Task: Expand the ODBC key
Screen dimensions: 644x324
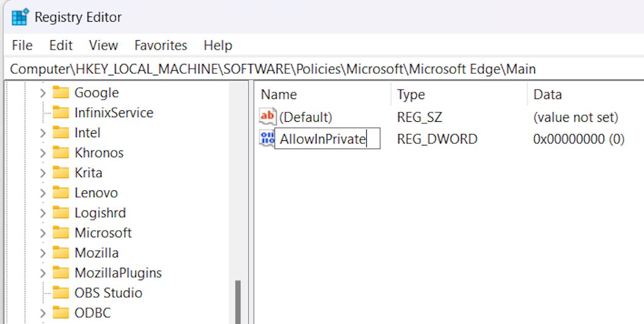Action: [43, 313]
